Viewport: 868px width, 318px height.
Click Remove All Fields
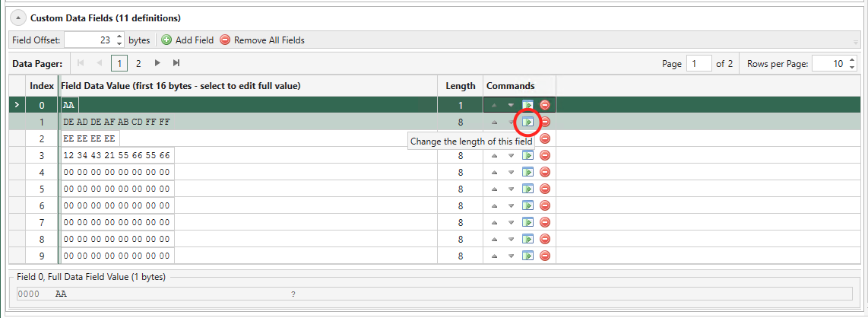[x=262, y=40]
